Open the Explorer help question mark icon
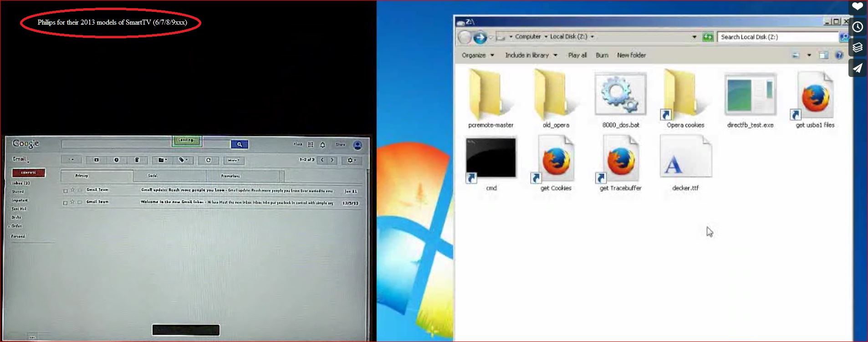The image size is (868, 342). (839, 55)
